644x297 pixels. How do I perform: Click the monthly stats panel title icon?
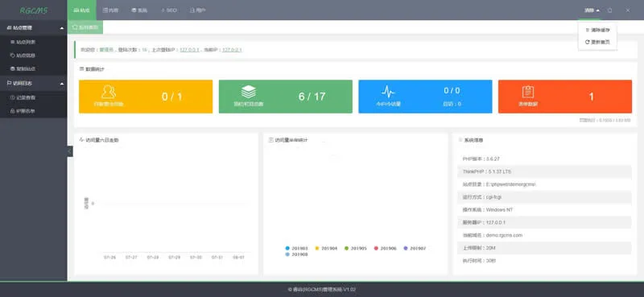pos(270,140)
